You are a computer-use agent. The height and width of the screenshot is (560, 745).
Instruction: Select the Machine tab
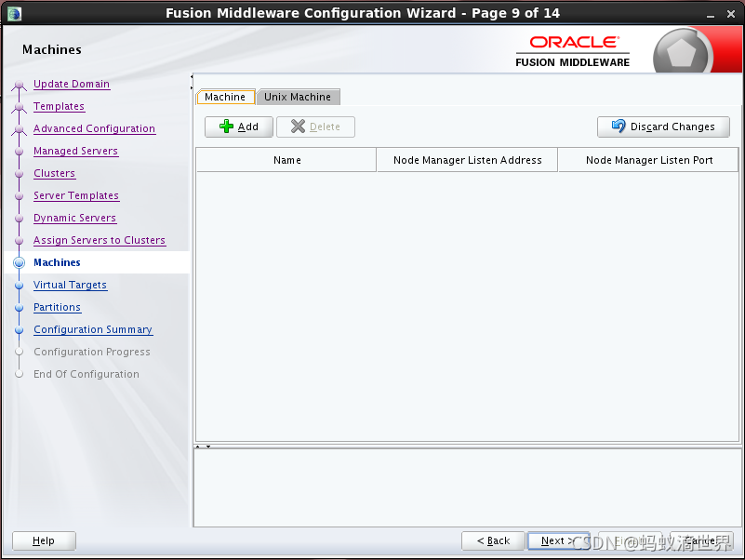(225, 97)
